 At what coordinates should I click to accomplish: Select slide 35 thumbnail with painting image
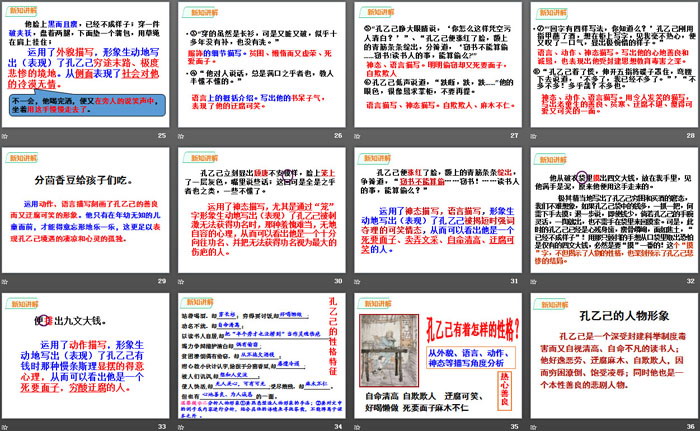pyautogui.click(x=438, y=356)
